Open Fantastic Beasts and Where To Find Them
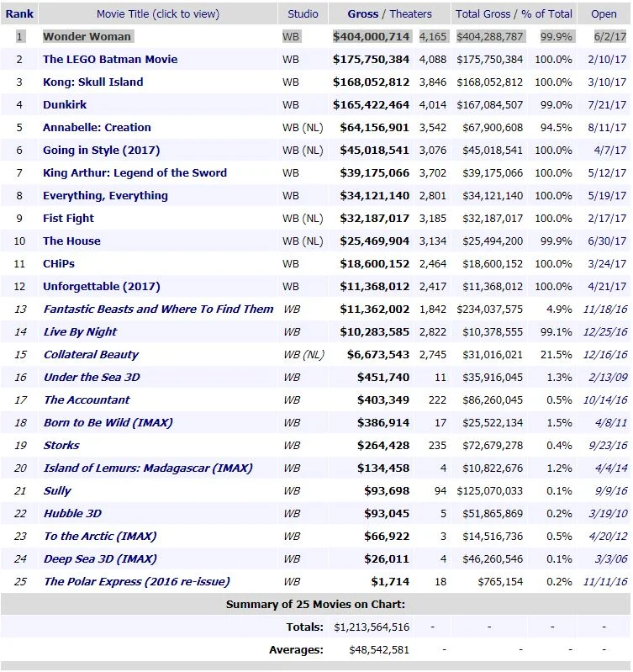The height and width of the screenshot is (672, 633). (x=159, y=309)
